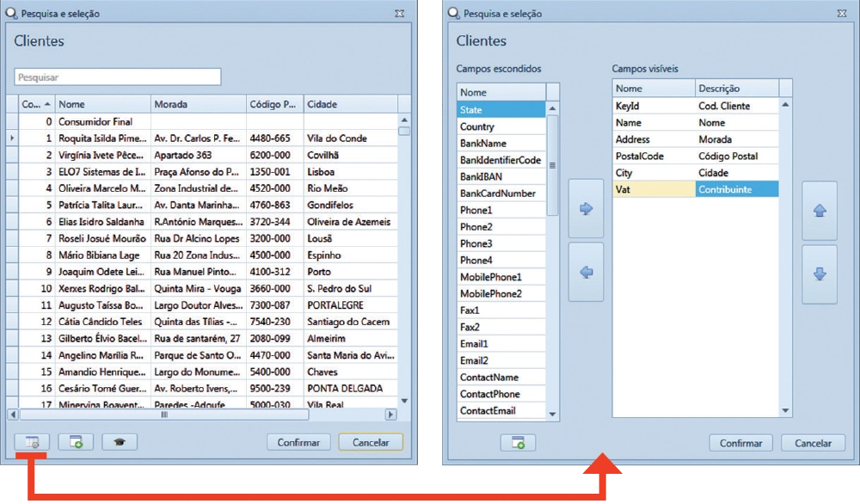The height and width of the screenshot is (504, 860).
Task: Move Vat field up using up arrow
Action: [x=819, y=211]
